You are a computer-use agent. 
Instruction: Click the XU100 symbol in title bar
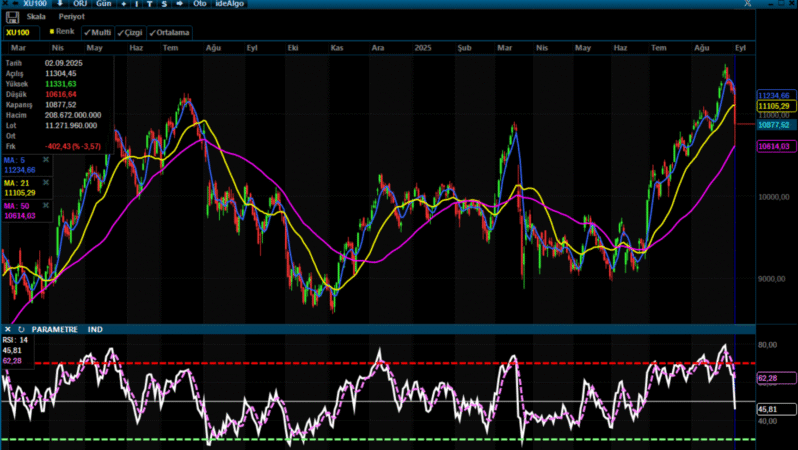pyautogui.click(x=35, y=4)
